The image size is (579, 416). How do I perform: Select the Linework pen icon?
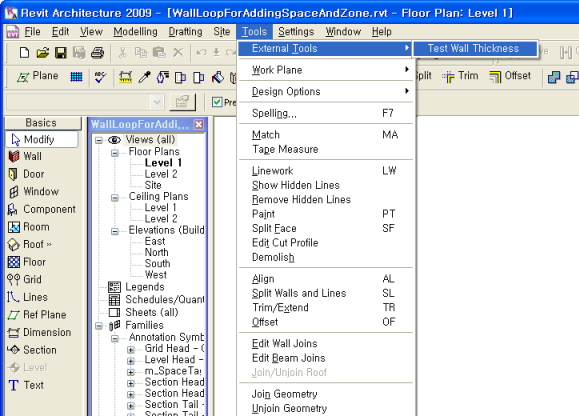(x=162, y=77)
